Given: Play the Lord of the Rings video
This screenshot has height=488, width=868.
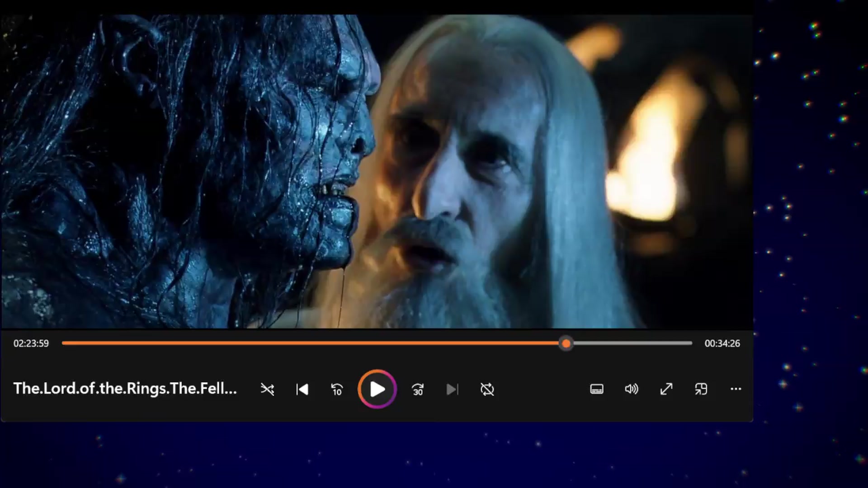Looking at the screenshot, I should coord(377,389).
